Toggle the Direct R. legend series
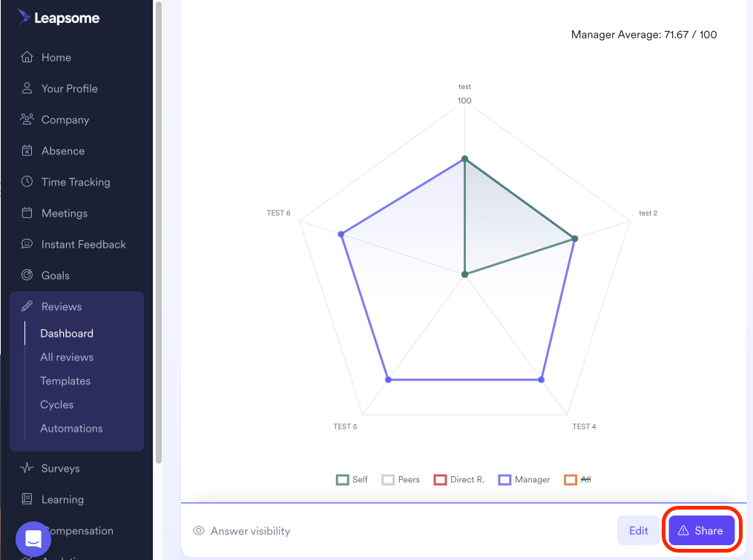753x560 pixels. (x=458, y=480)
